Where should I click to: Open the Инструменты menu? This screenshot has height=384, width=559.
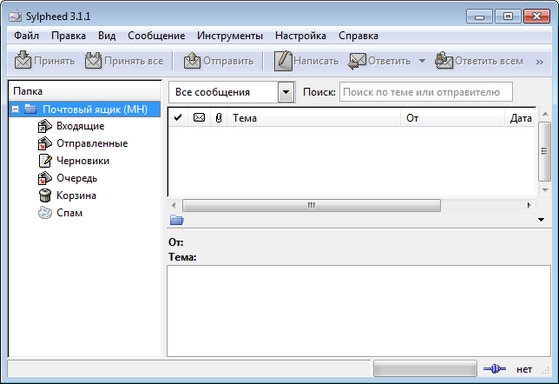coord(230,36)
